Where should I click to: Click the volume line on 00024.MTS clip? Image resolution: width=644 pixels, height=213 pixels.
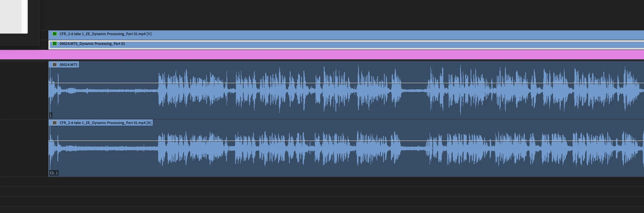coord(346,83)
